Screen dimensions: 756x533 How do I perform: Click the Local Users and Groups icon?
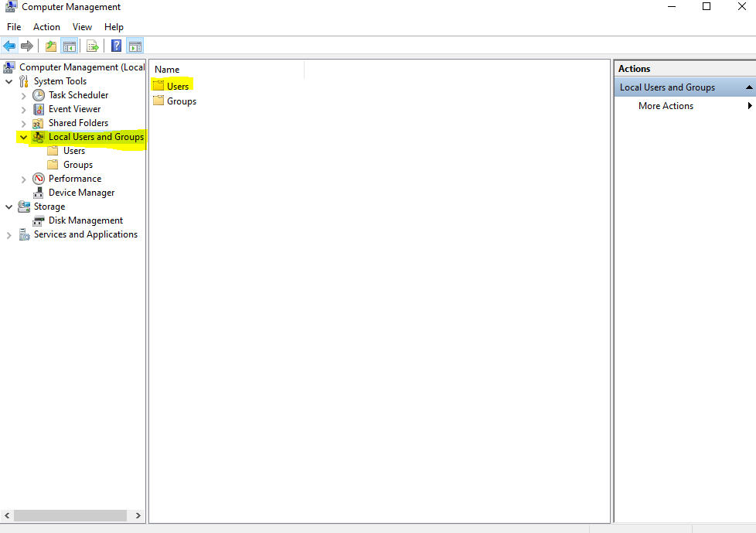[39, 137]
